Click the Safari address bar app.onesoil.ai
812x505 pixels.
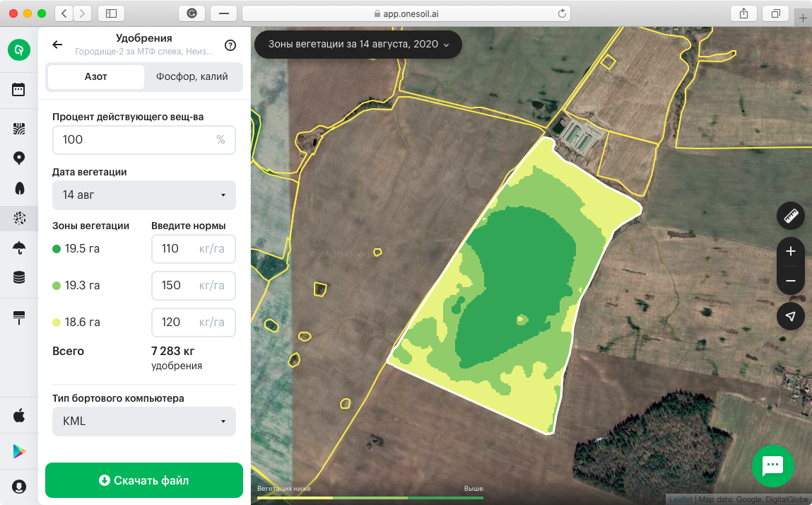pos(406,13)
